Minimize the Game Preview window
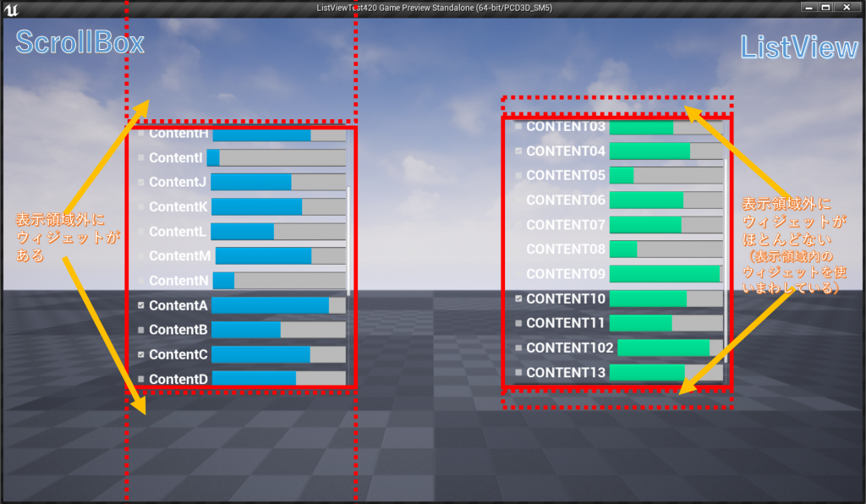866x504 pixels. [x=809, y=7]
